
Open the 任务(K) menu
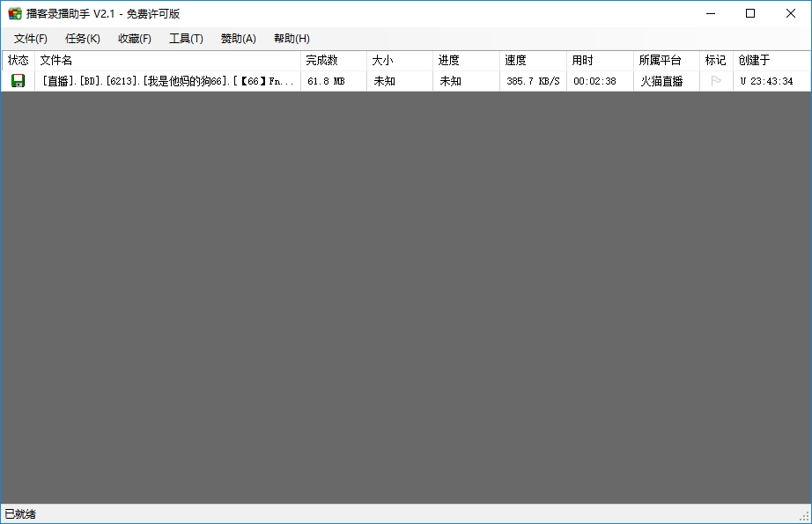(x=83, y=39)
